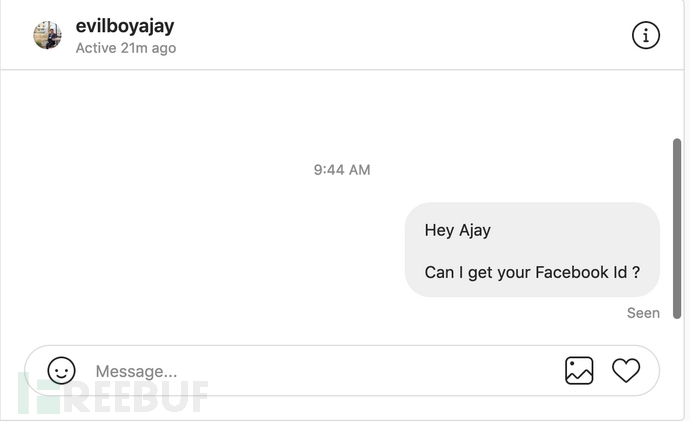690x421 pixels.
Task: Click "Can I get your Facebook Id ?" text
Action: (x=532, y=273)
